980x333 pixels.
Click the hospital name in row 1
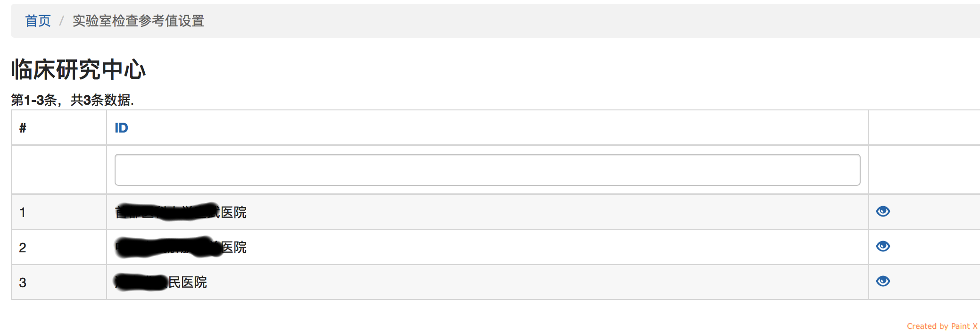coord(181,212)
